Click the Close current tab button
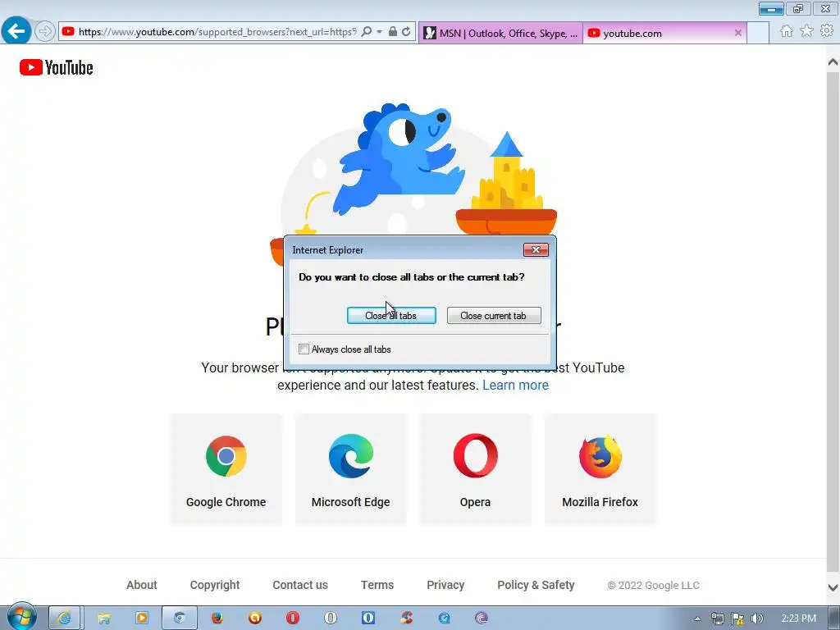840x630 pixels. pyautogui.click(x=493, y=316)
